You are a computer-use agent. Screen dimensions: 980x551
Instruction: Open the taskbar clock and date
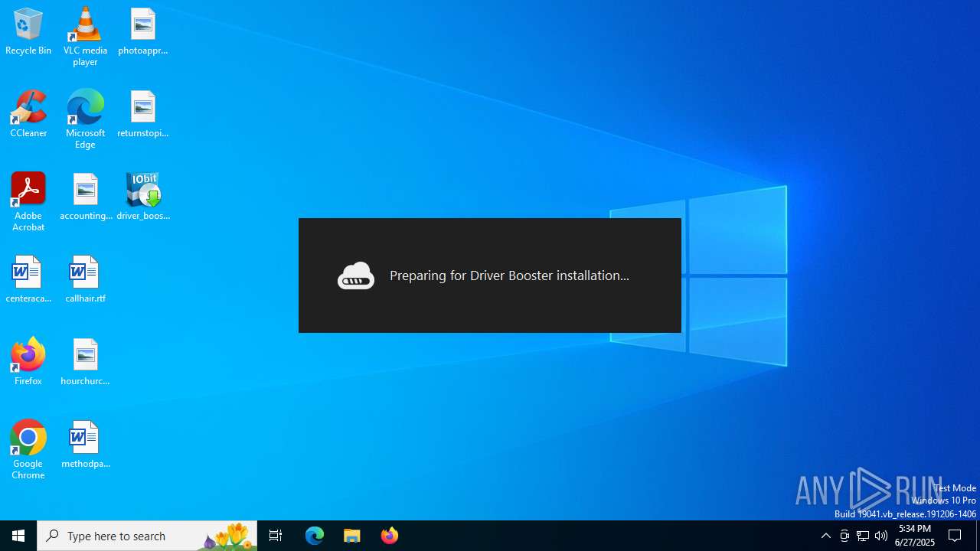point(915,536)
